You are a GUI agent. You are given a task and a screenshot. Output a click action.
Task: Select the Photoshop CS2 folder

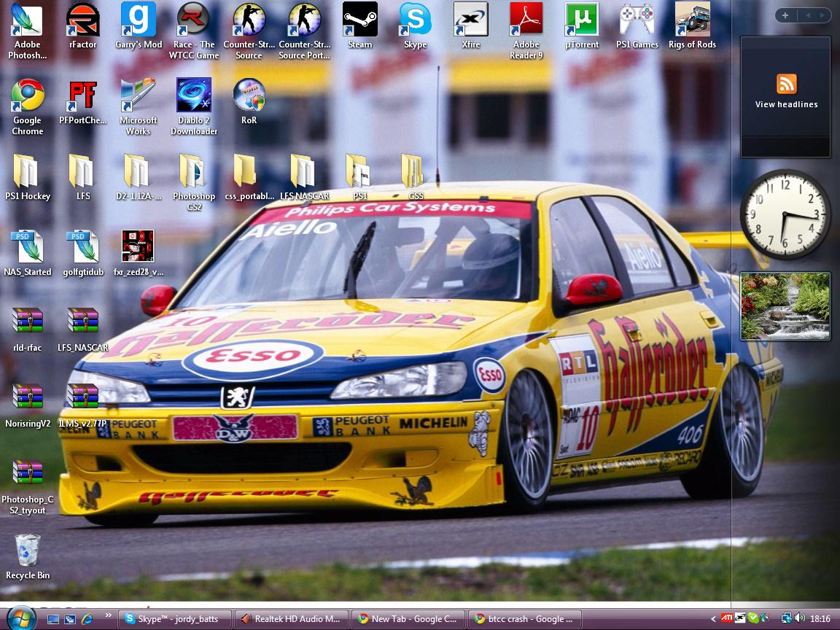pyautogui.click(x=193, y=183)
